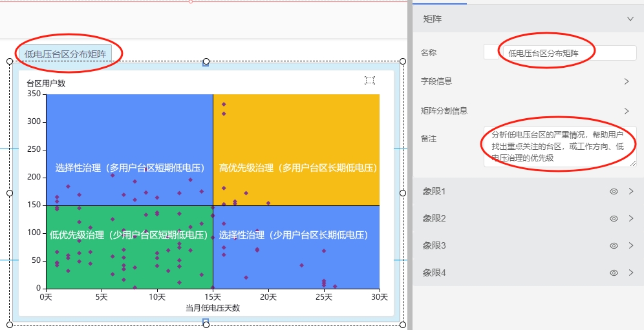Expand the 象限2 section chevron
This screenshot has height=330, width=644.
pos(630,219)
